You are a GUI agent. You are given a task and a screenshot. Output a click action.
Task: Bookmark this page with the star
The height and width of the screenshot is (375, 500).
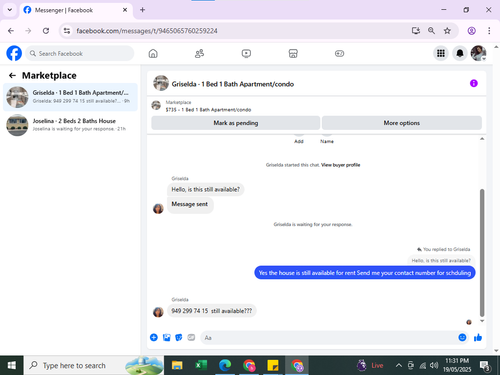pos(447,31)
